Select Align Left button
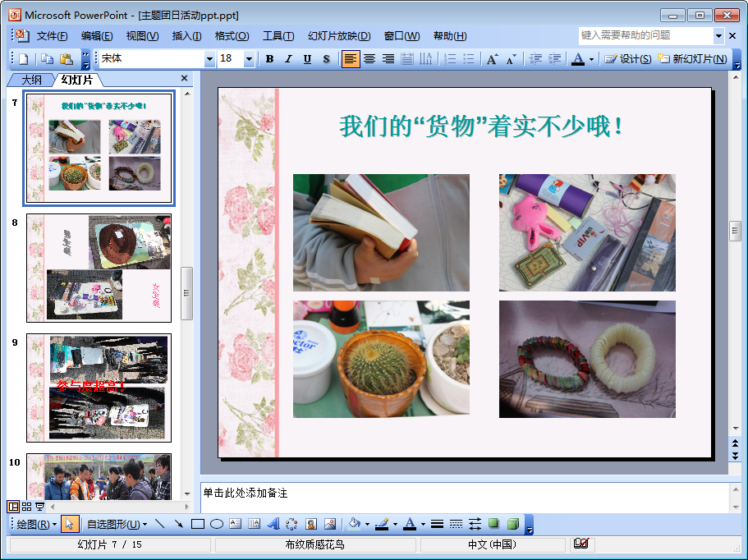Viewport: 748px width, 560px height. (350, 58)
